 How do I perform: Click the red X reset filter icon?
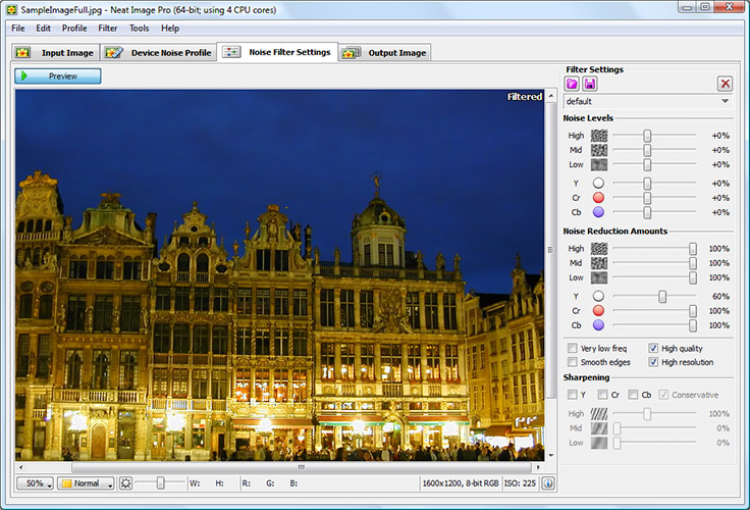725,84
